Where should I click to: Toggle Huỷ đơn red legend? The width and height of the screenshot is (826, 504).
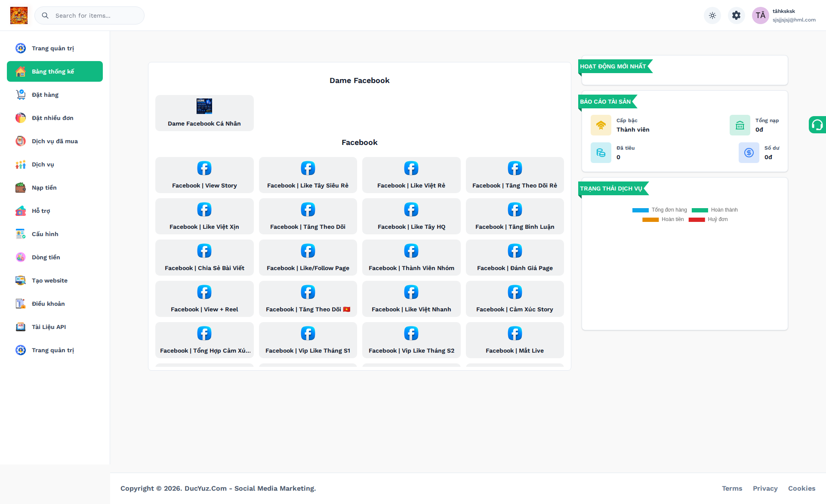[x=708, y=219]
